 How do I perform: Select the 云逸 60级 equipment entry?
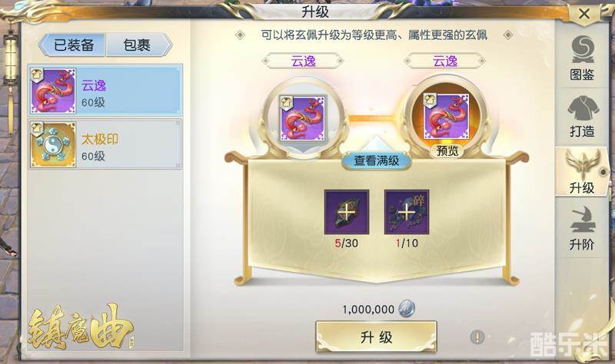tap(105, 91)
